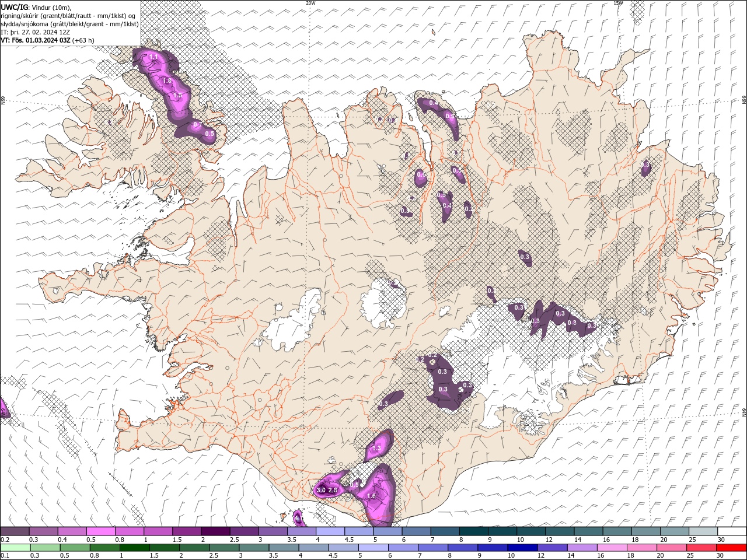This screenshot has width=747, height=560.
Task: Select the 2.5 swatch in the bottom legend row
Action: (x=224, y=548)
